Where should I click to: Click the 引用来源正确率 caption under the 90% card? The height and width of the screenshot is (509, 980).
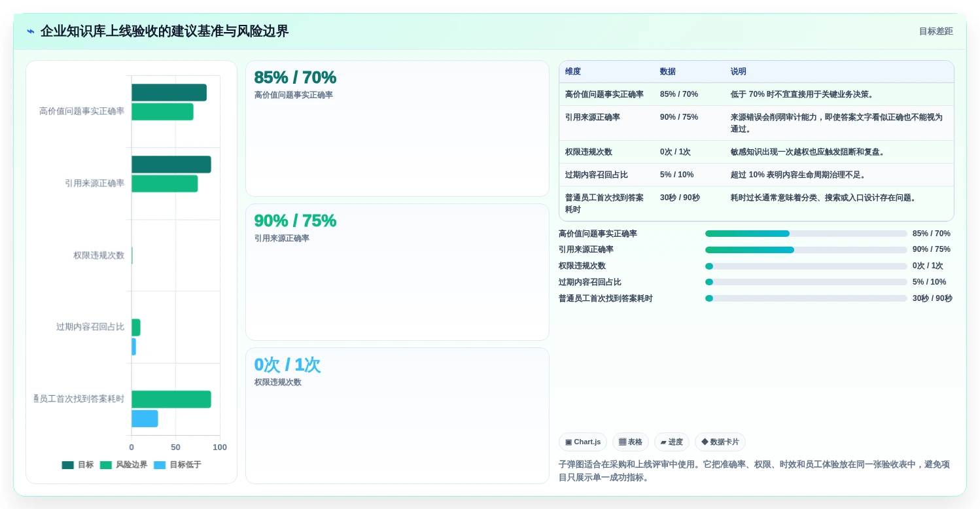(282, 239)
